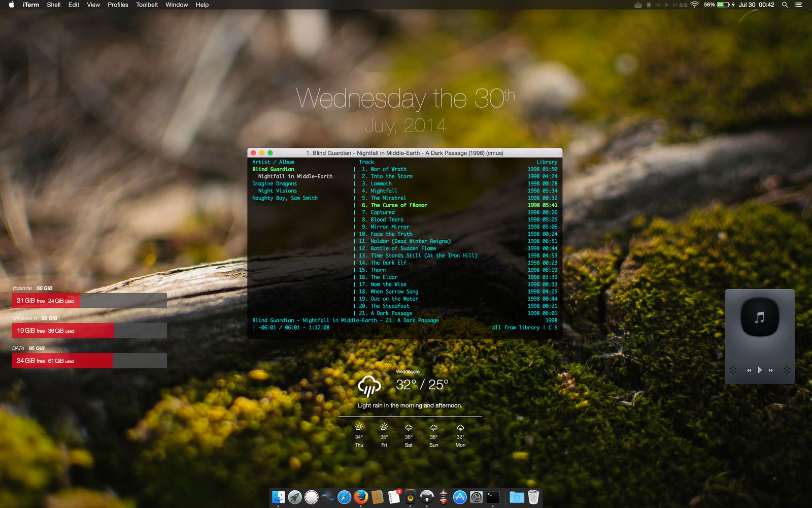The image size is (812, 508).
Task: Open Reminders with badge 3 in dock
Action: [x=394, y=497]
